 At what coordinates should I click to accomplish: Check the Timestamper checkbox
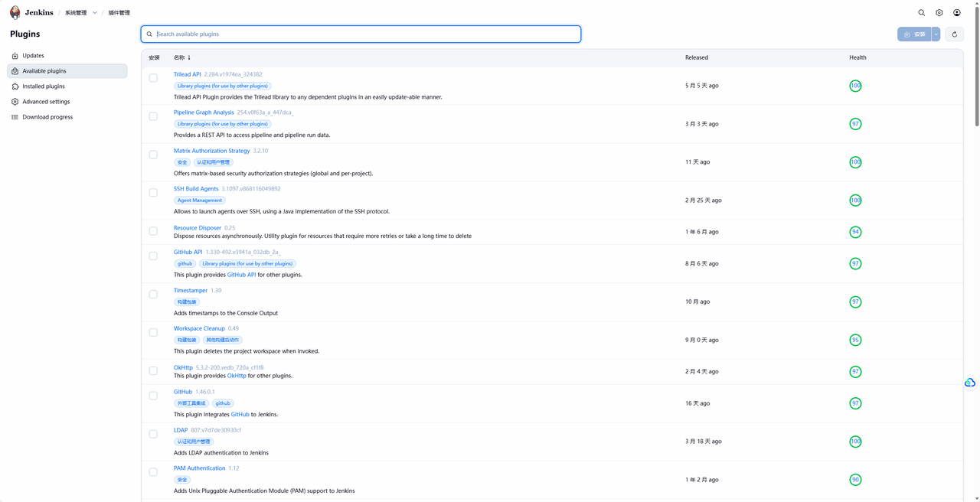[x=153, y=294]
